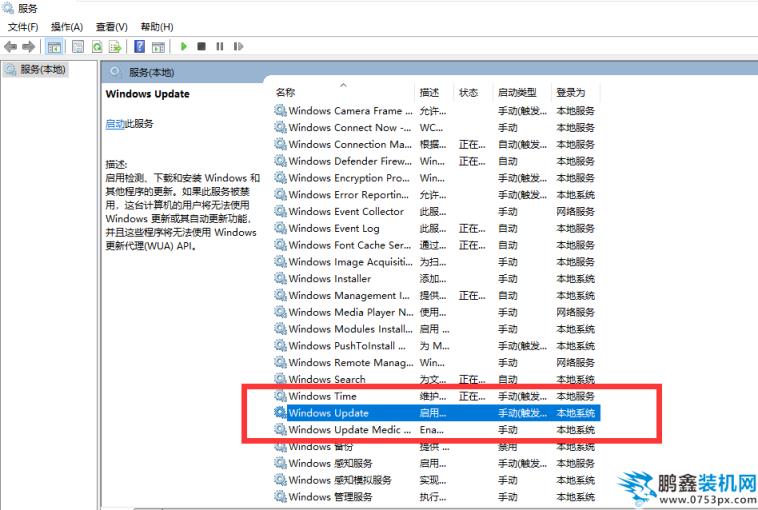This screenshot has height=510, width=758.
Task: Click 正在... status cell of Windows Time
Action: [x=472, y=396]
